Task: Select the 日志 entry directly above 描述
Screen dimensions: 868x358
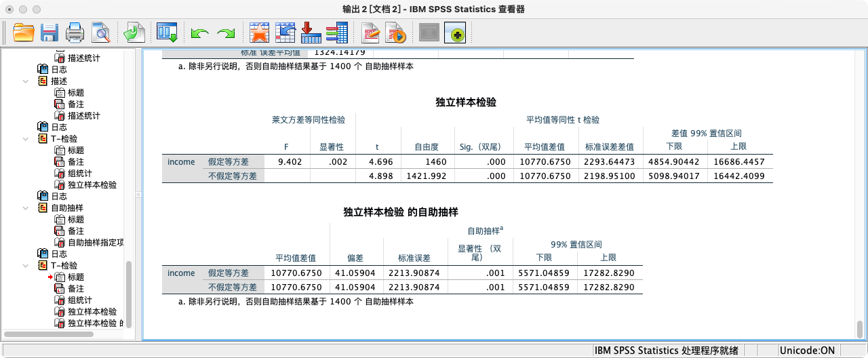Action: click(59, 69)
